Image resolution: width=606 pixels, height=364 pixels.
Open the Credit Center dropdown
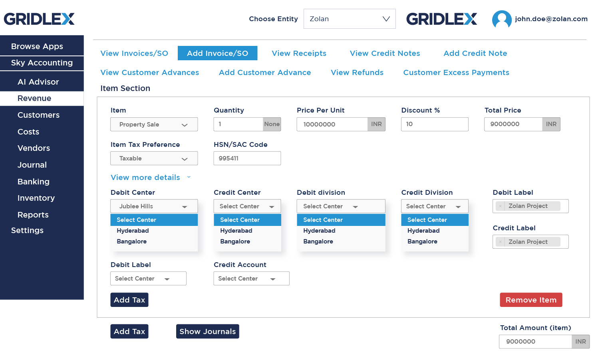point(247,206)
